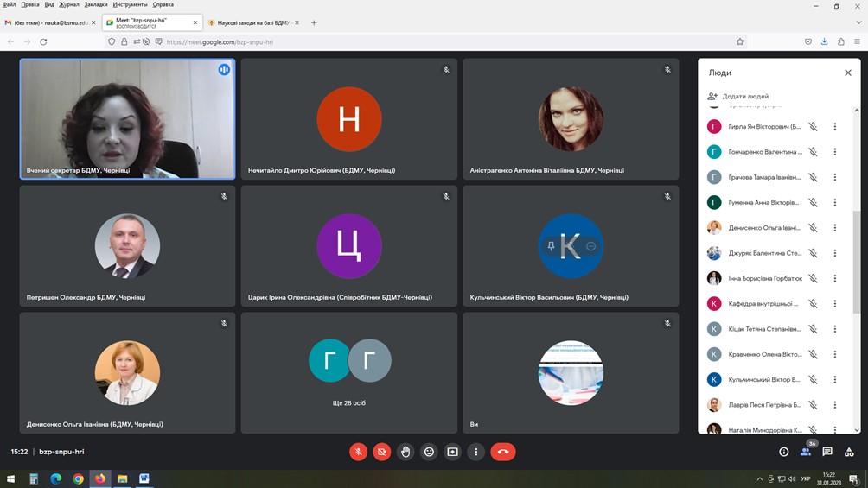Viewport: 868px width, 488px height.
Task: Open Microsoft Word from the Windows taskbar
Action: (x=144, y=478)
